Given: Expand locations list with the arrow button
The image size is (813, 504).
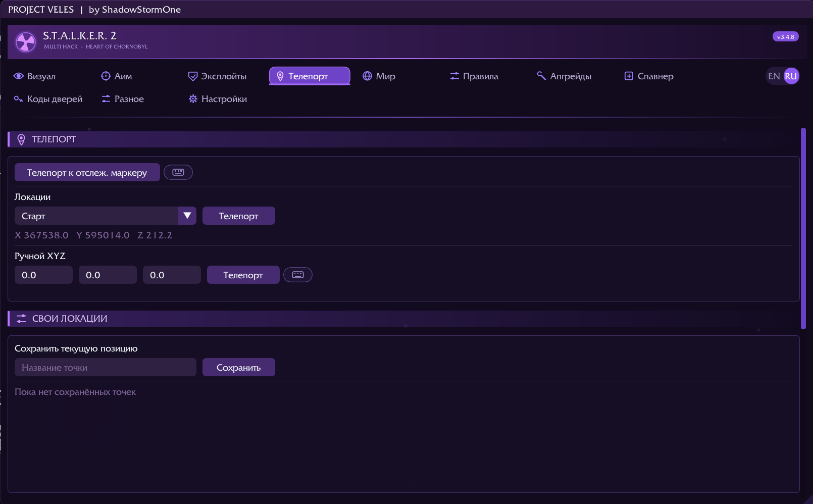Looking at the screenshot, I should (187, 216).
